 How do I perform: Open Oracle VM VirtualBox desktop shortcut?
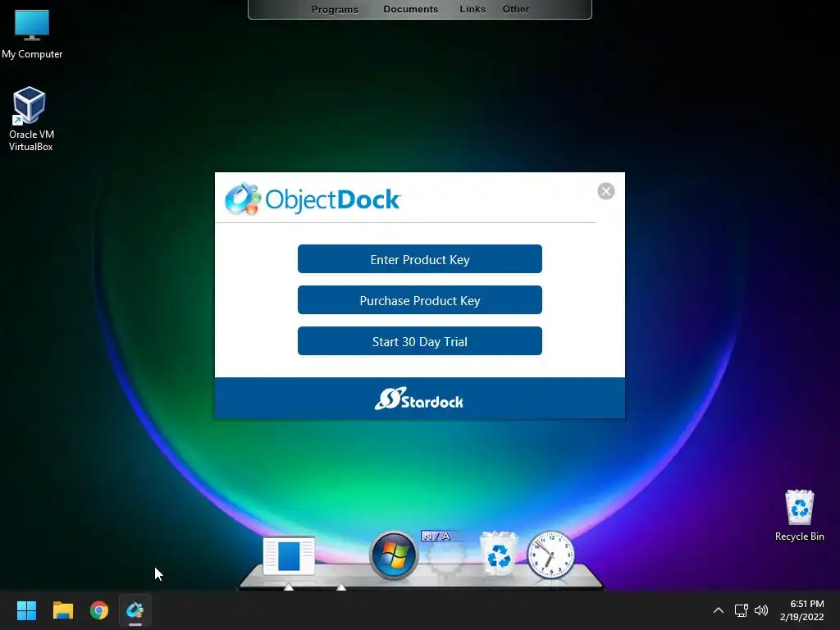click(30, 119)
